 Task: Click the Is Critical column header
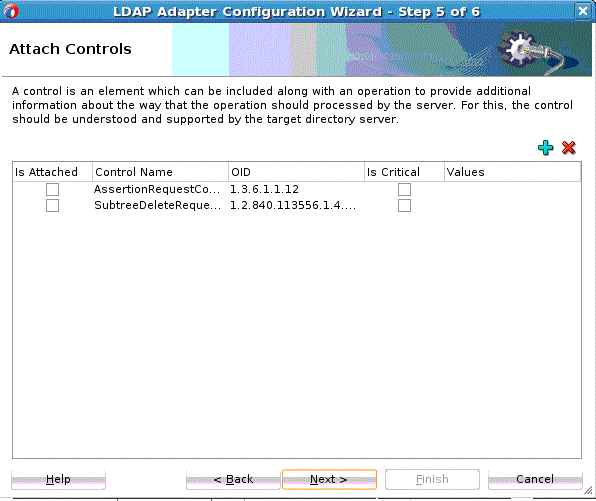tap(404, 172)
